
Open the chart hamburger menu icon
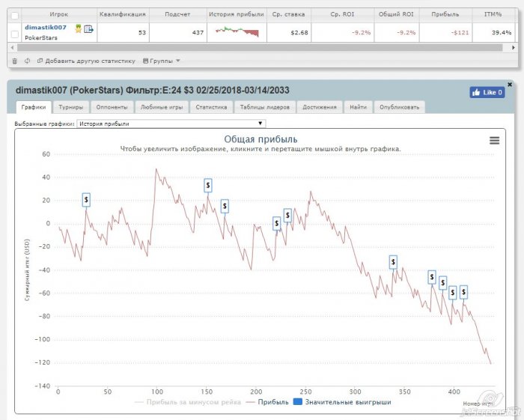coord(494,141)
